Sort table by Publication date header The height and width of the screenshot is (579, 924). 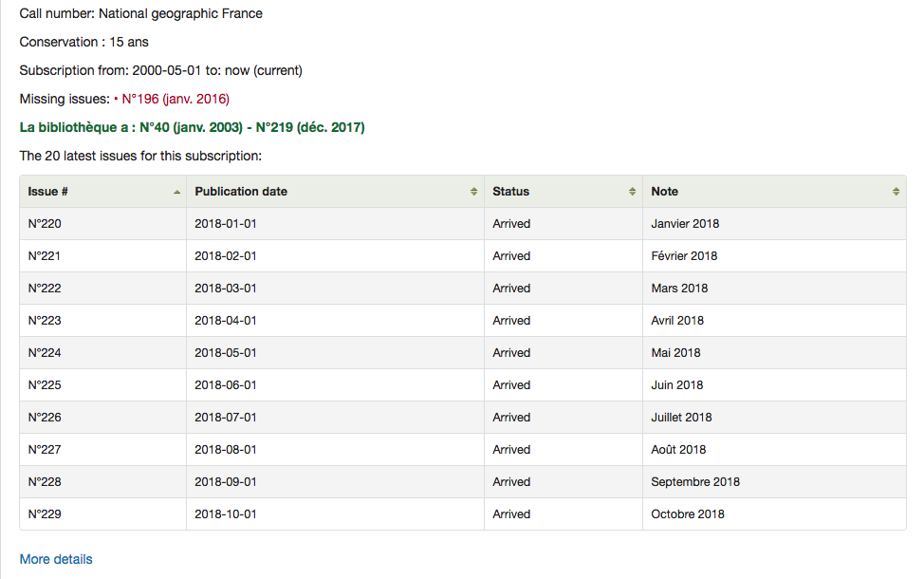coord(241,192)
